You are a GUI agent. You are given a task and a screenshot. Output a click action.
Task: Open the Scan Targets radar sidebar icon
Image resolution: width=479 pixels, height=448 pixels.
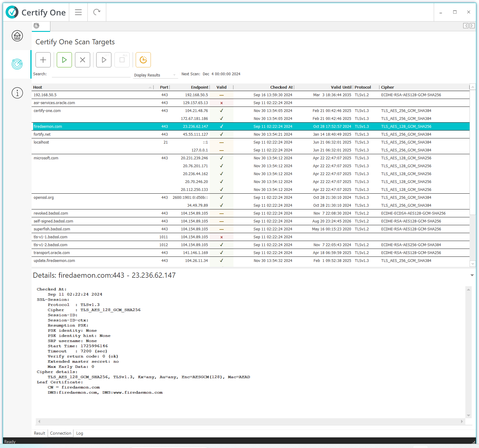(x=17, y=64)
